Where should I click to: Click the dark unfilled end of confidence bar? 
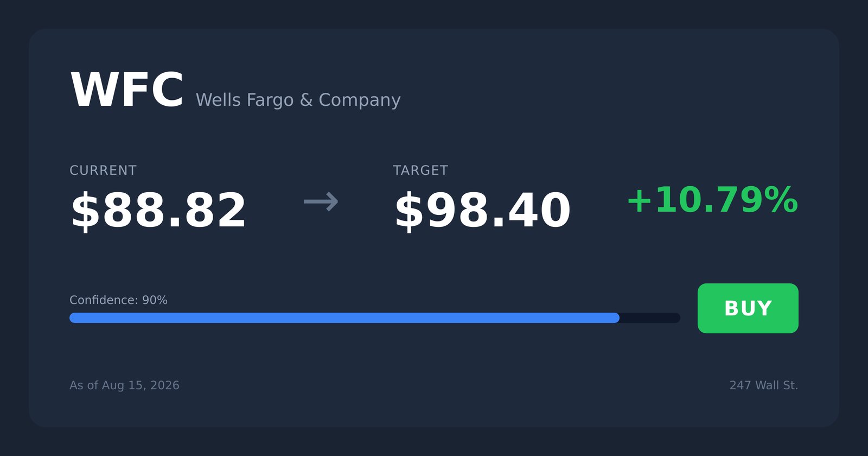point(650,318)
